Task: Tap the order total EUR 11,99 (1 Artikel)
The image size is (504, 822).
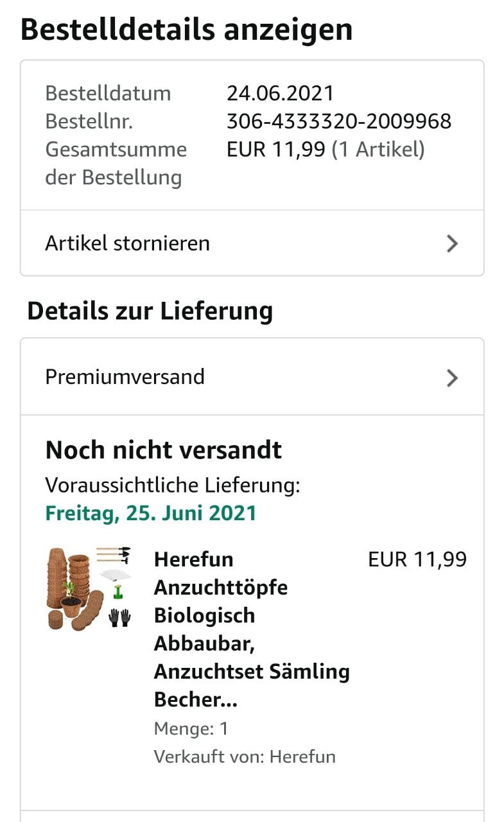Action: [x=326, y=150]
